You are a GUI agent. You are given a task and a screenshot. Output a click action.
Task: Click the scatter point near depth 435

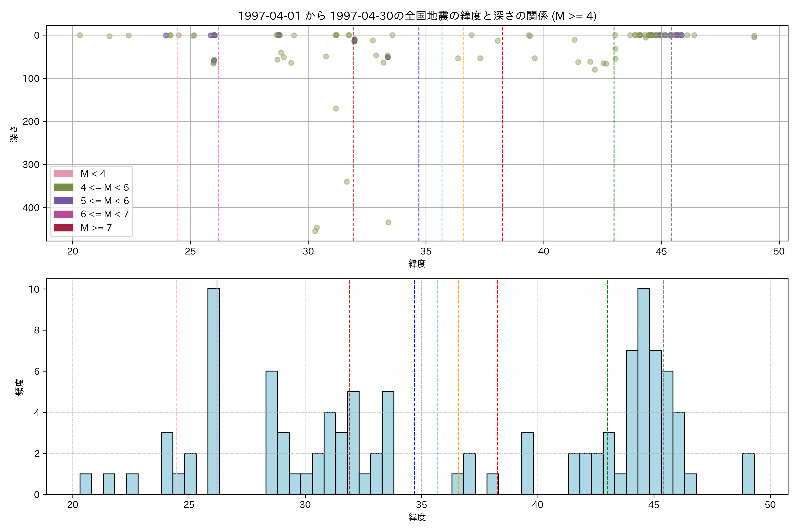pyautogui.click(x=389, y=222)
